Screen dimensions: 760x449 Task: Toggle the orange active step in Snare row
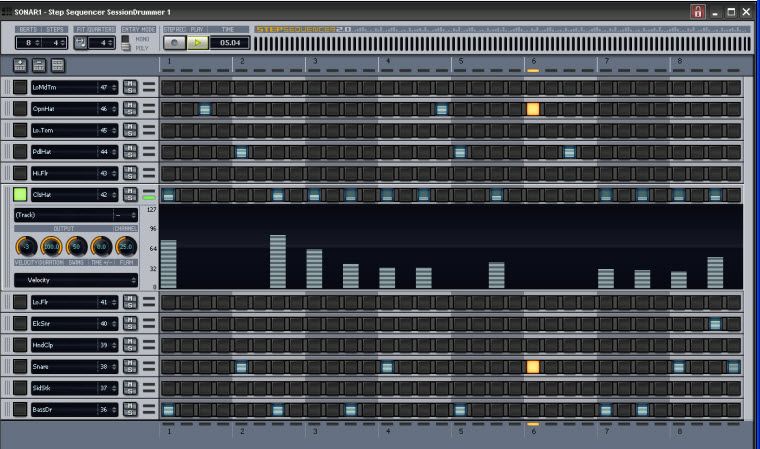point(533,367)
